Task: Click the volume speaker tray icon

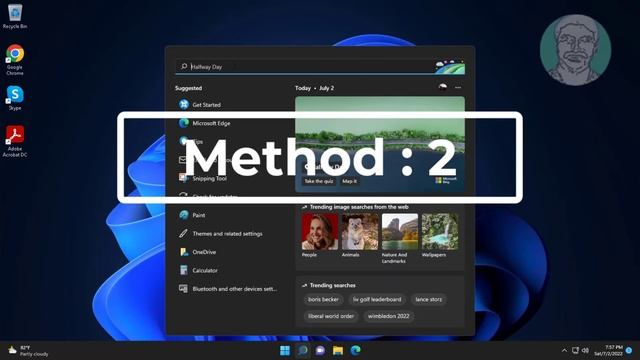Action: click(x=585, y=351)
